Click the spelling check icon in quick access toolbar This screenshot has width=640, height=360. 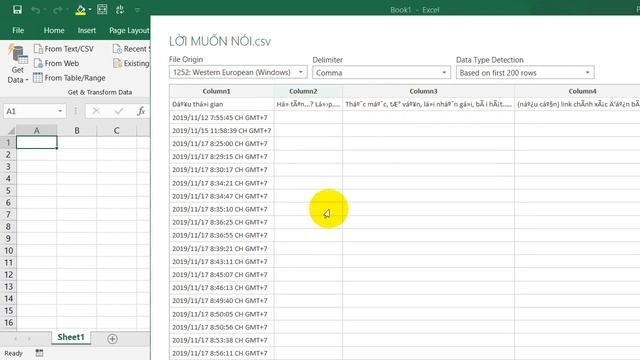pos(120,9)
